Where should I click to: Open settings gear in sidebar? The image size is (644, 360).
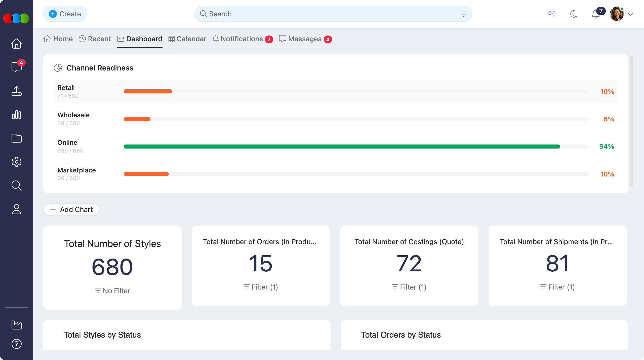(x=17, y=162)
